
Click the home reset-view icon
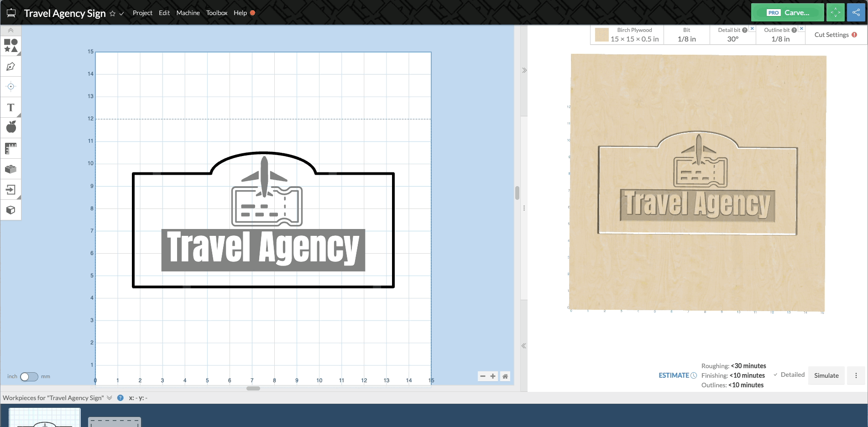click(505, 376)
